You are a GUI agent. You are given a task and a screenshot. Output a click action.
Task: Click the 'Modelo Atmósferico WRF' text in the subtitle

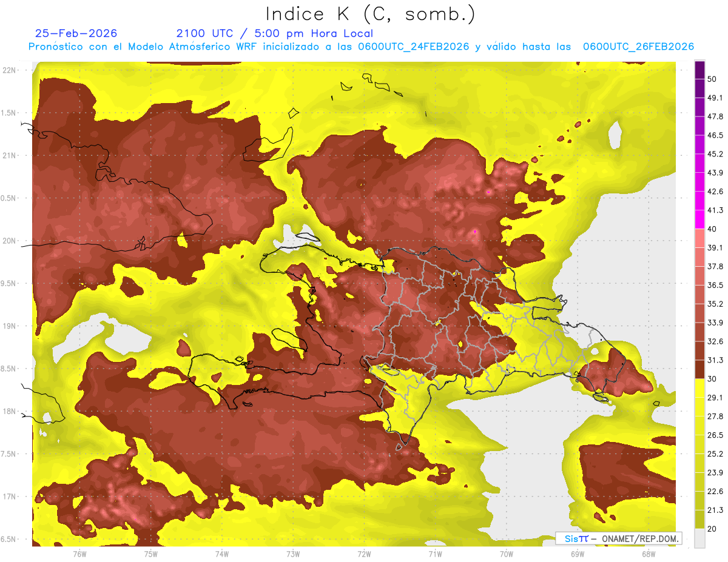point(192,47)
